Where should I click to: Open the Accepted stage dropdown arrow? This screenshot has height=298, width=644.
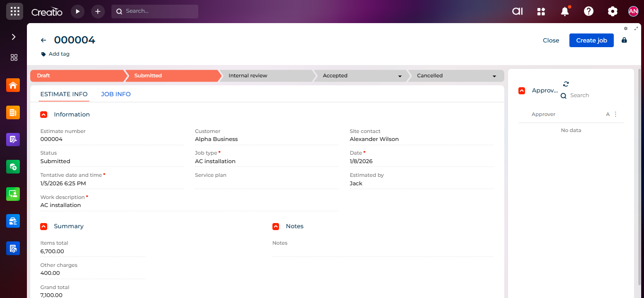click(400, 76)
